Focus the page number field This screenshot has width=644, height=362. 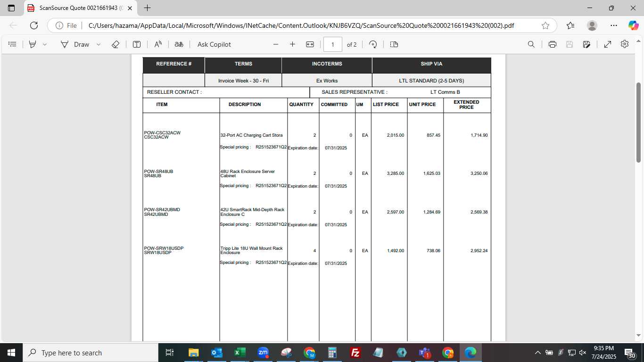pos(333,44)
